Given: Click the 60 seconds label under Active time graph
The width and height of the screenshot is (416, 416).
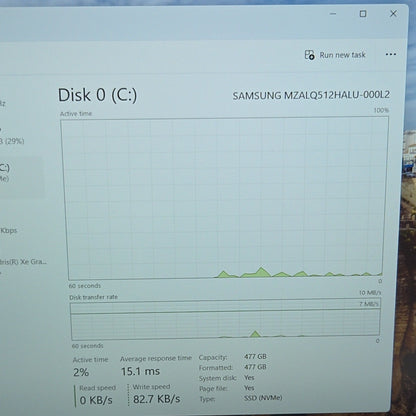Looking at the screenshot, I should tap(85, 286).
